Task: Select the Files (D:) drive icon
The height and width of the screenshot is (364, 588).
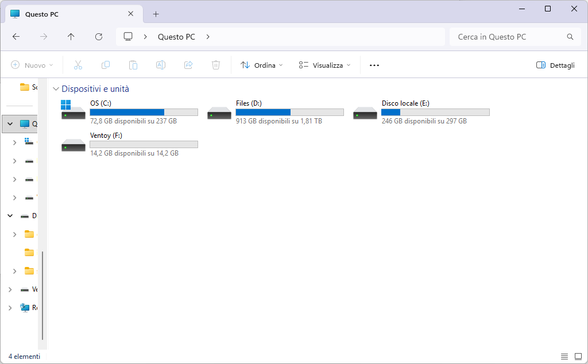Action: 219,113
